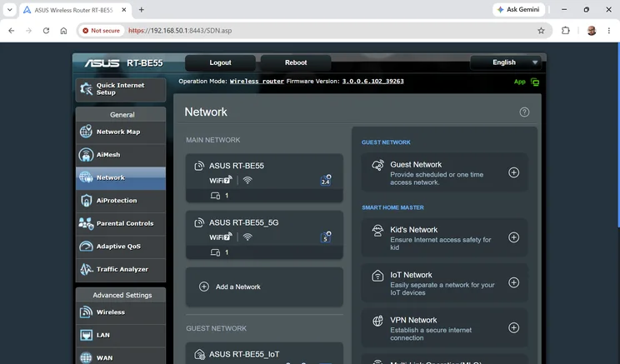Open Quick Internet Setup
620x364 pixels.
pos(121,89)
